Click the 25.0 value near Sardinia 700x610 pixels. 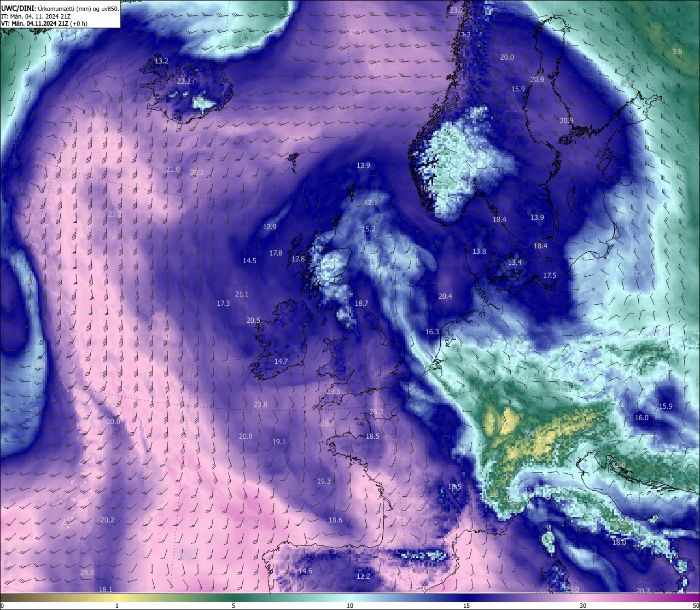point(572,589)
